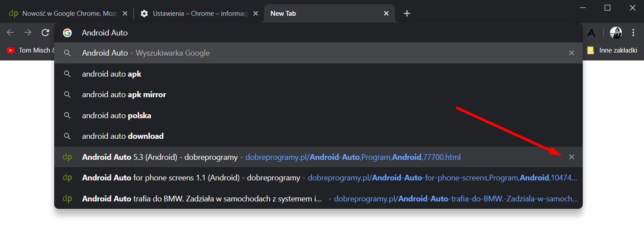Open the Inne zakładki bookmarks folder
Image resolution: width=644 pixels, height=243 pixels.
[613, 50]
